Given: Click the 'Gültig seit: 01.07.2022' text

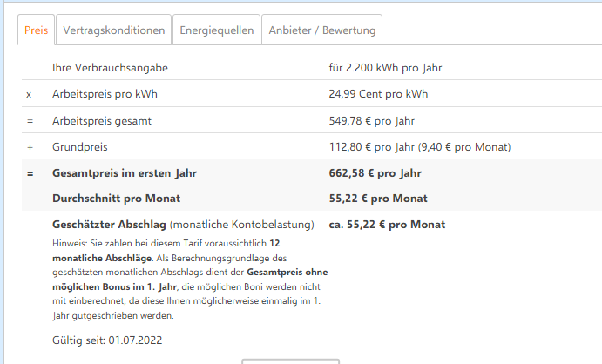Looking at the screenshot, I should [107, 340].
